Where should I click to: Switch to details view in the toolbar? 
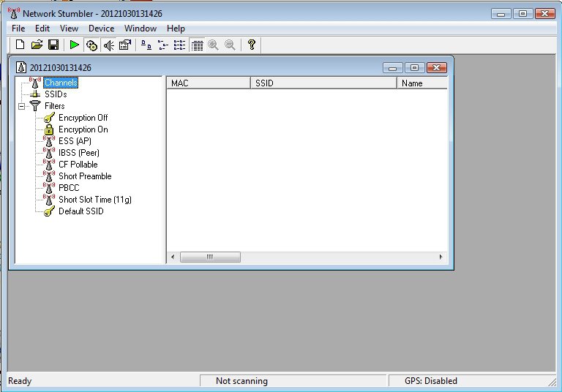coord(197,45)
